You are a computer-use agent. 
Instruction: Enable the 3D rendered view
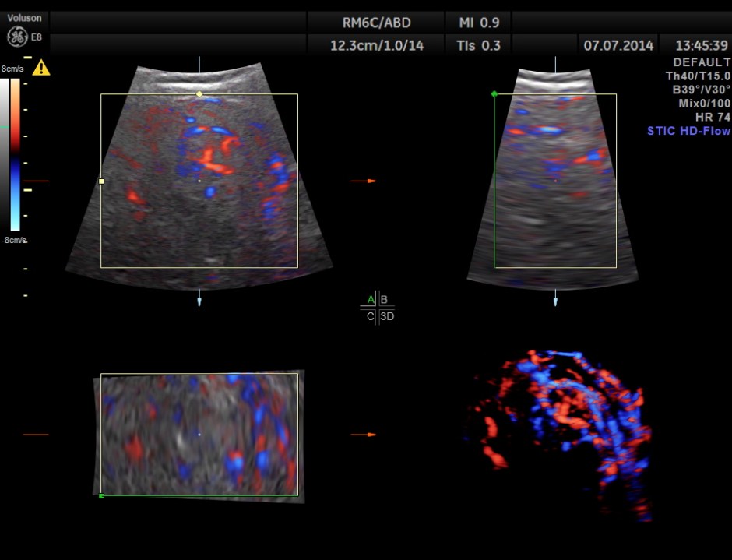point(385,317)
